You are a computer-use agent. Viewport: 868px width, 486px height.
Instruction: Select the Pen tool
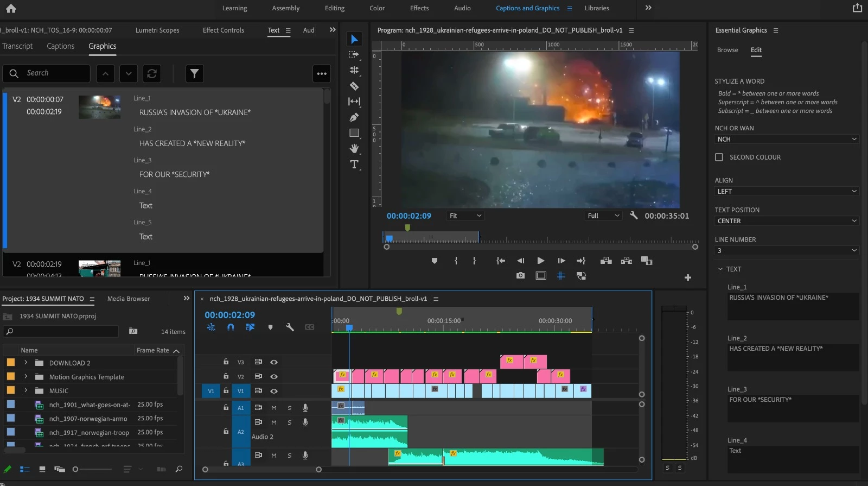354,117
